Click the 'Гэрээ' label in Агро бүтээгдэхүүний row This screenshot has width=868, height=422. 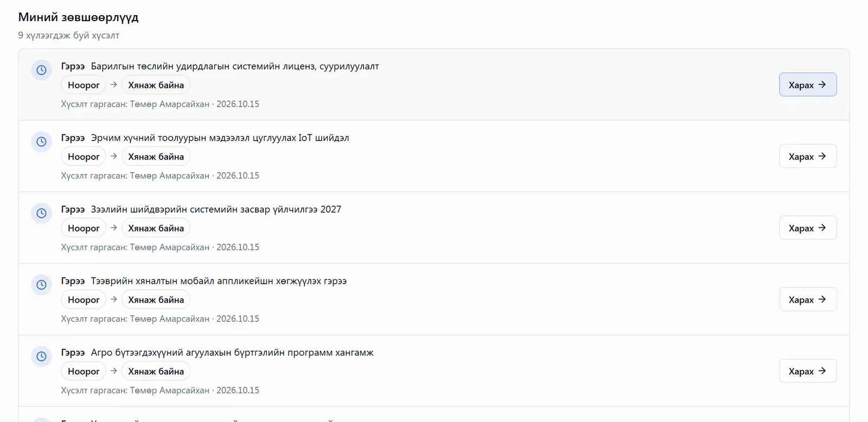pyautogui.click(x=73, y=353)
